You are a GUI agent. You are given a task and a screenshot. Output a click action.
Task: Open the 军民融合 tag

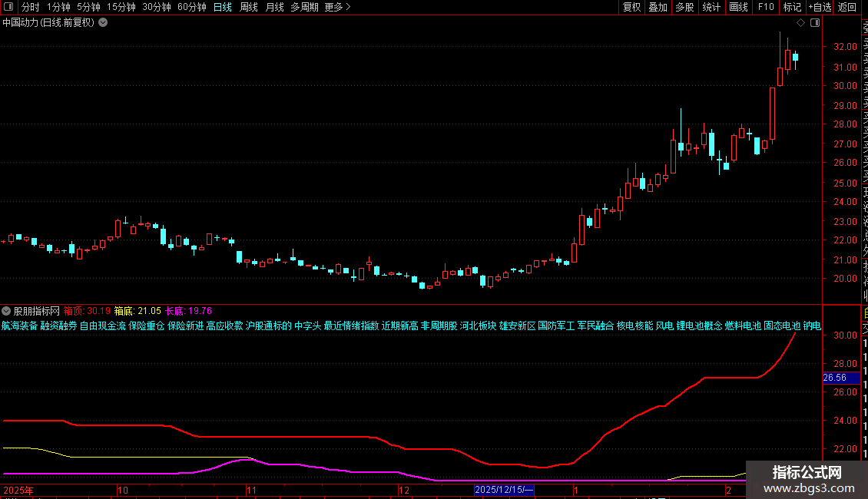pos(595,326)
